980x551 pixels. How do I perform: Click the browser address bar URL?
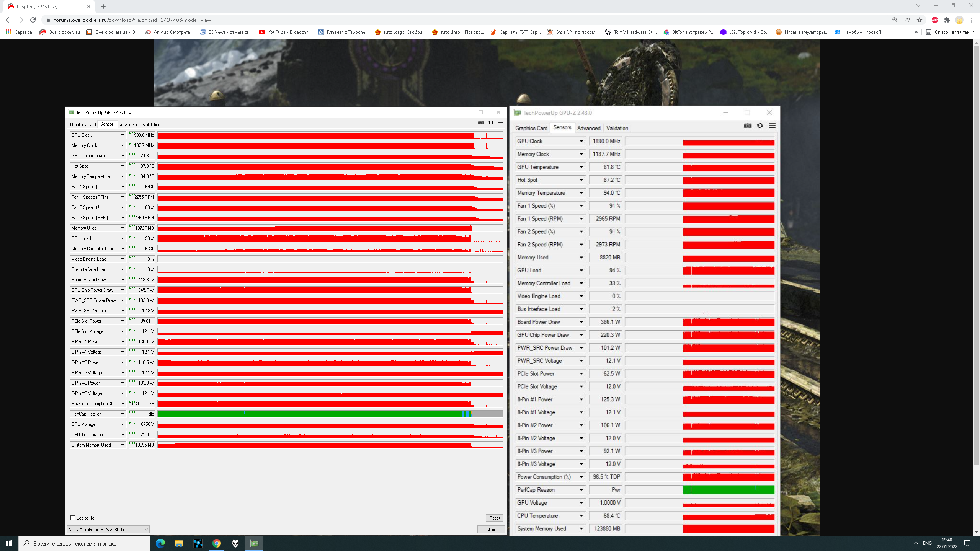[132, 20]
